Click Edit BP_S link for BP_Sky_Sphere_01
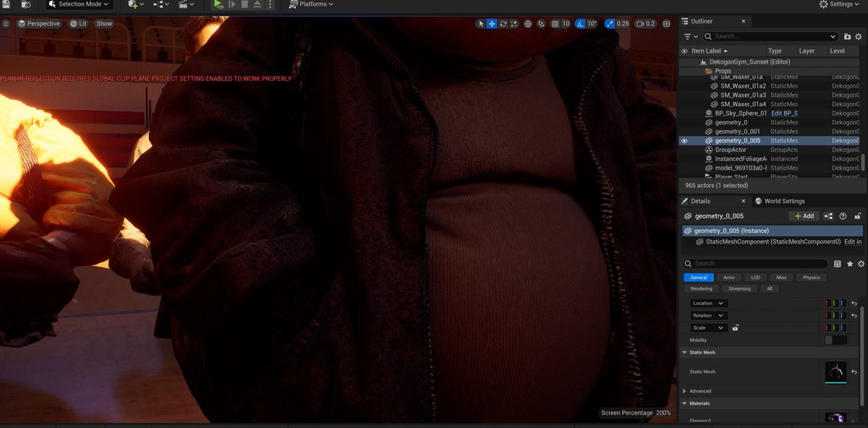Screen dimensions: 868x428 point(784,114)
